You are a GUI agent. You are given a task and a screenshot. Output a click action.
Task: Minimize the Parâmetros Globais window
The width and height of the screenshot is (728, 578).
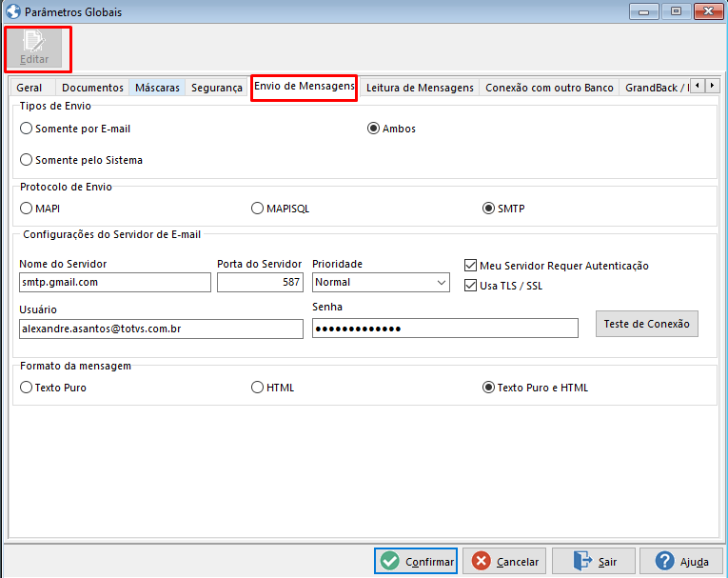pos(644,11)
